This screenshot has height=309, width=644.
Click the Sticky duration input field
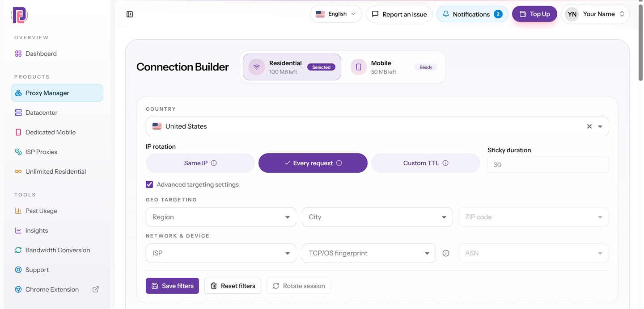[x=548, y=165]
